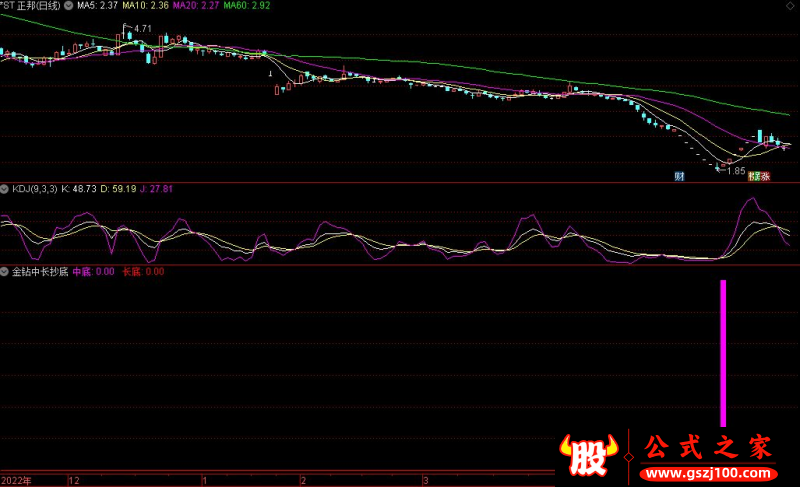The image size is (800, 487).
Task: Click the diamond icon at the chart's top-right corner
Action: (790, 6)
